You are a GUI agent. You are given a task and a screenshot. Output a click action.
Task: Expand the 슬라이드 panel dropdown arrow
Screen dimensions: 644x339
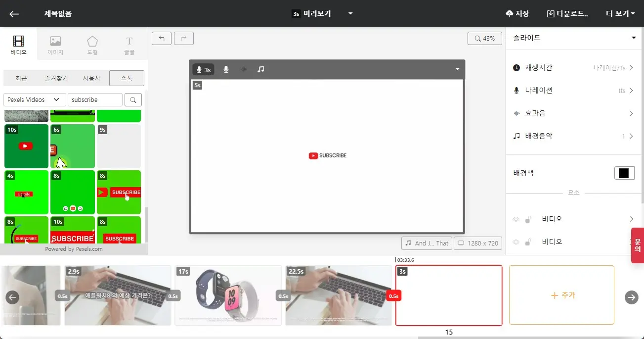pos(633,37)
